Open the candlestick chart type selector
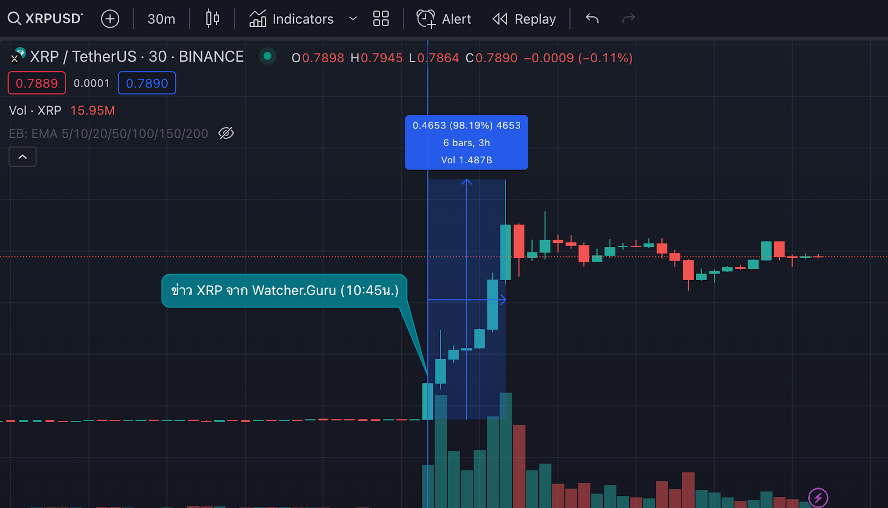The height and width of the screenshot is (508, 888). click(x=212, y=19)
